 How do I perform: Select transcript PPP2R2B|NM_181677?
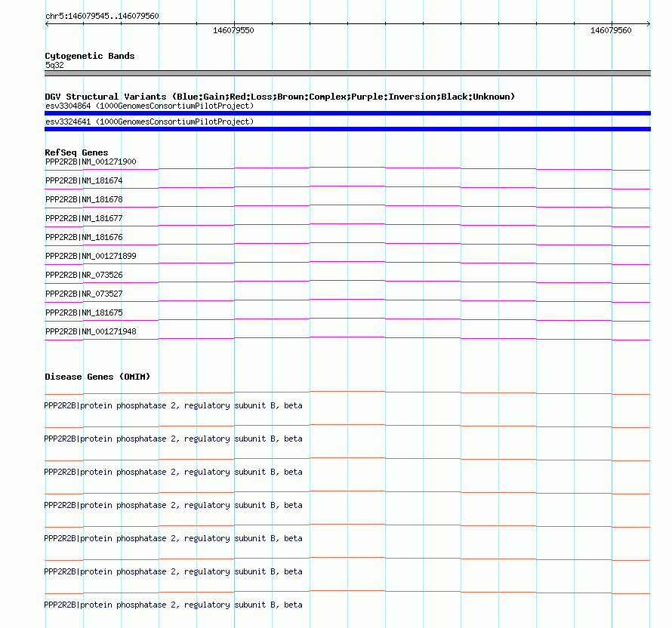pyautogui.click(x=84, y=218)
